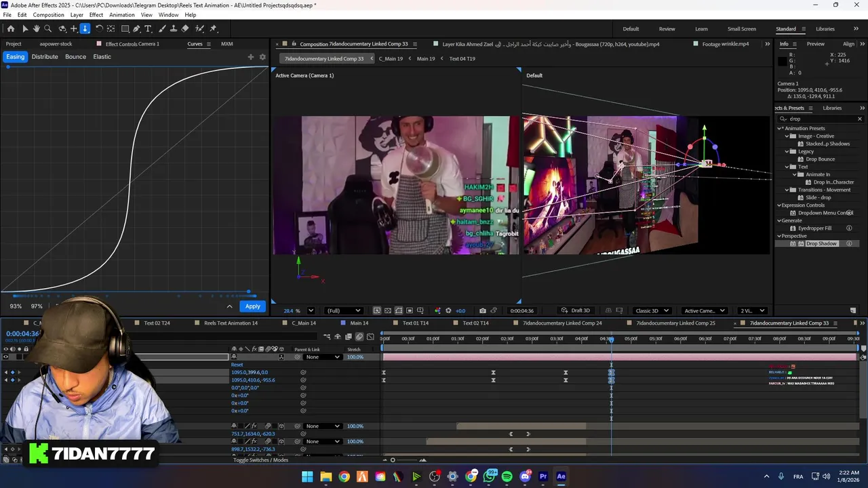Open the Active Camera view dropdown
Screen dimensions: 868x488
[703, 310]
